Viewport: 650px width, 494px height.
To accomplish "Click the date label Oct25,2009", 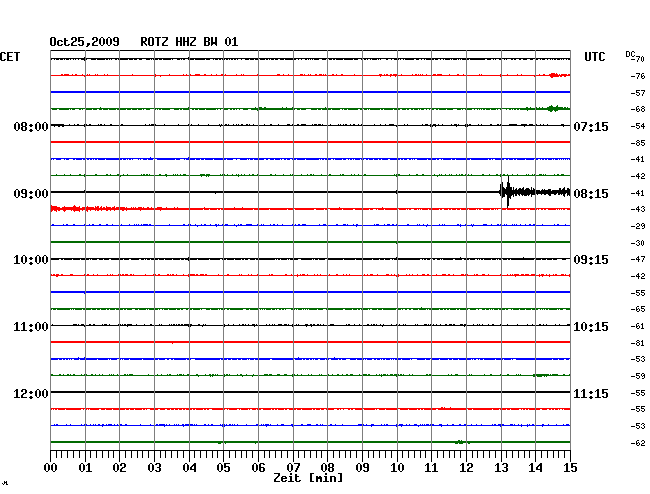I will click(84, 42).
